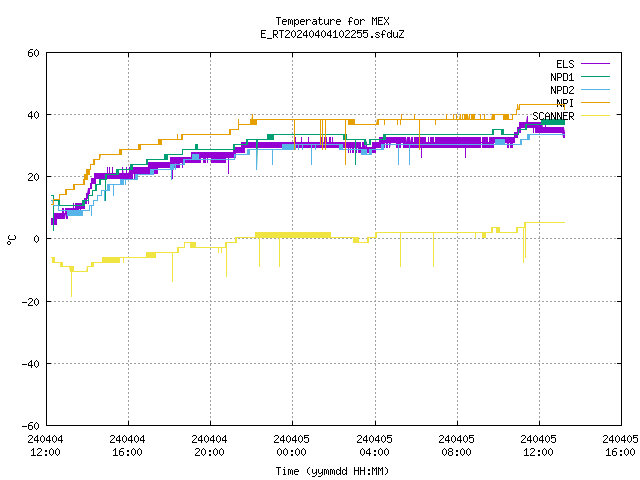Click the y-axis tick label 0
Viewport: 640px width, 480px height.
click(x=36, y=239)
